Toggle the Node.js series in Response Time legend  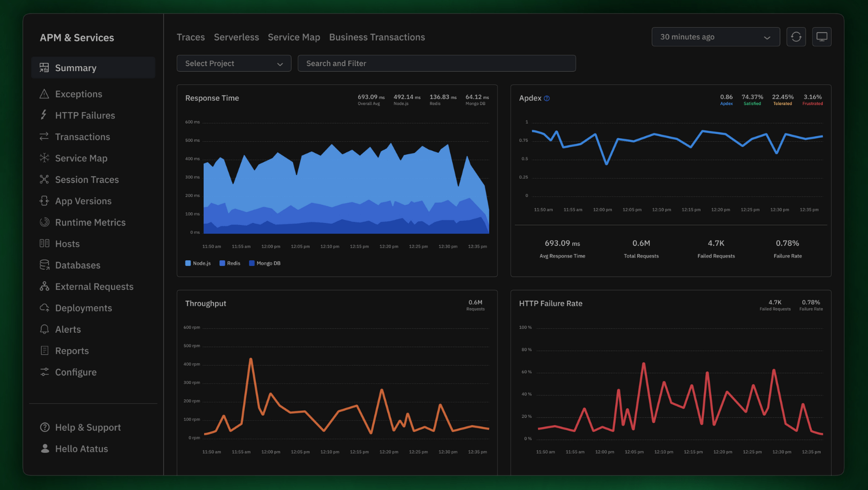coord(198,263)
